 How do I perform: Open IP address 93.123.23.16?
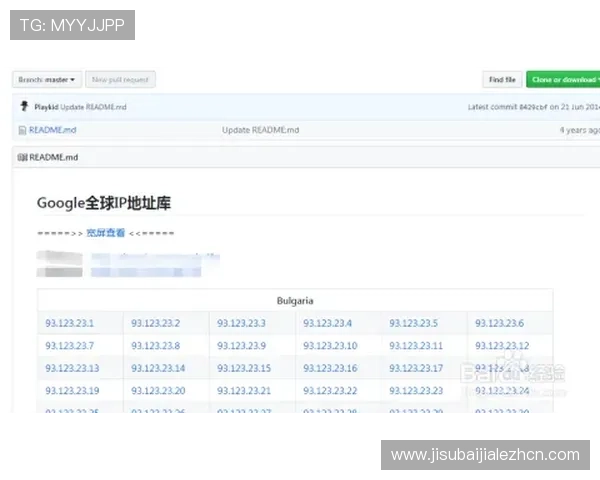coord(330,368)
